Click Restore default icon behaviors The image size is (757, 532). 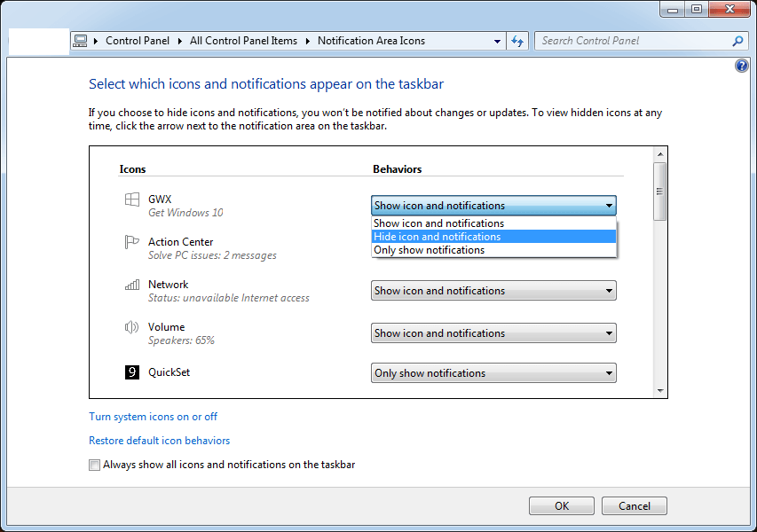(x=159, y=440)
